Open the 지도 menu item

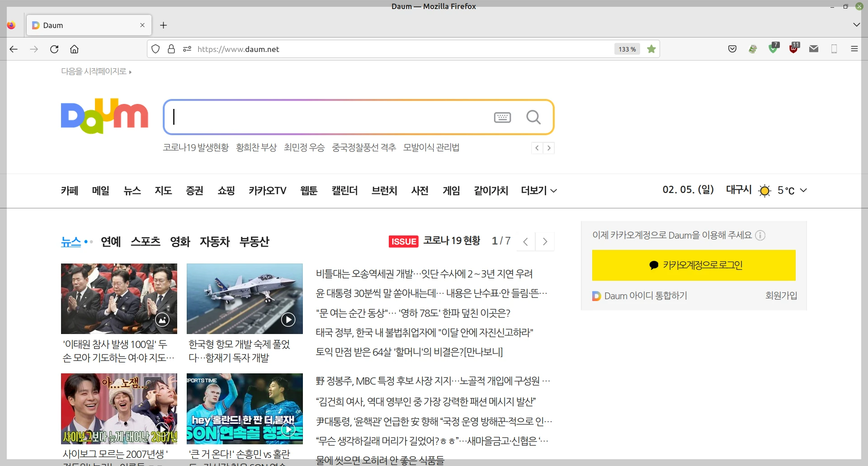click(x=163, y=191)
